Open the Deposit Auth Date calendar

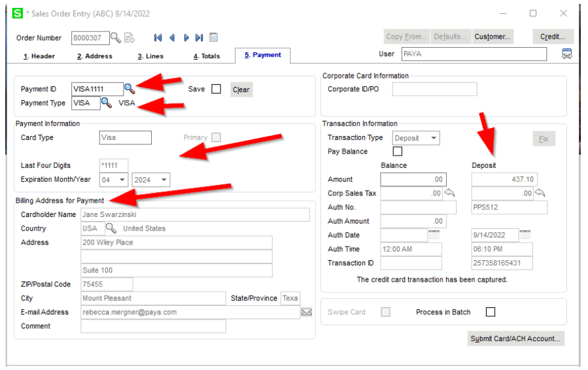[525, 235]
